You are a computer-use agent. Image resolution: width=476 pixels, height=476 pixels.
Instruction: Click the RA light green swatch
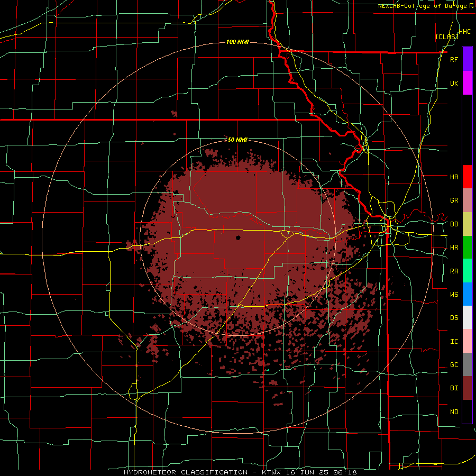pyautogui.click(x=467, y=271)
